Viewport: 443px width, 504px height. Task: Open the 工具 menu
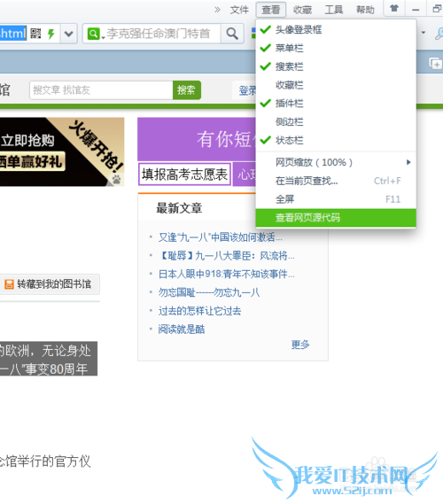tap(334, 10)
